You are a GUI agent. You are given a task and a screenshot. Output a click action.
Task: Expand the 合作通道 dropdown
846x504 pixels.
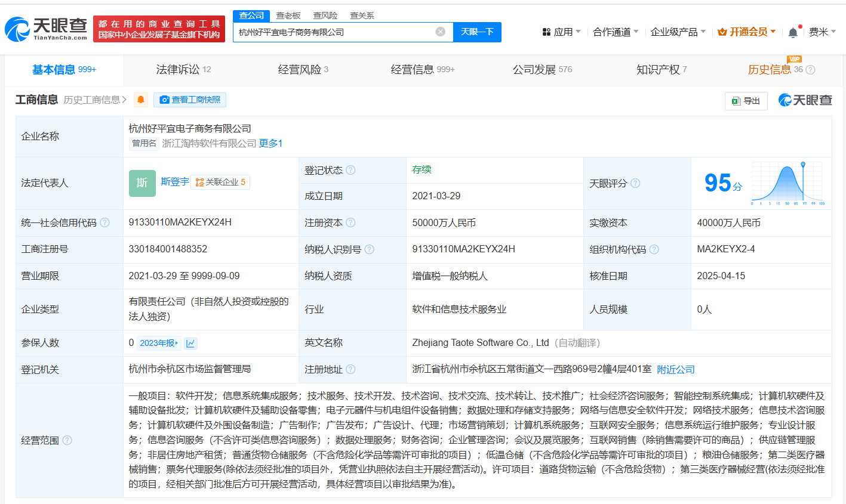point(615,32)
